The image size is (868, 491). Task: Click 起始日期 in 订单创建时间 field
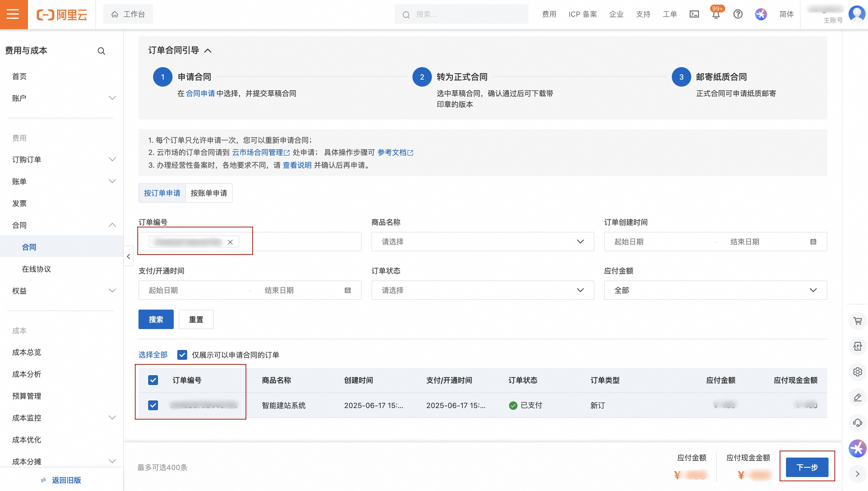[x=629, y=242]
